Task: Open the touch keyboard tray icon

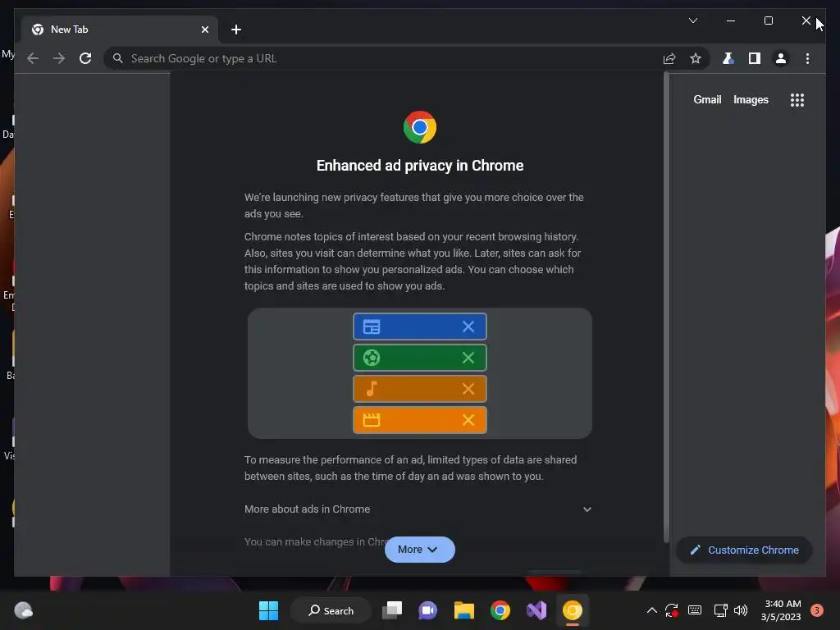Action: tap(695, 610)
